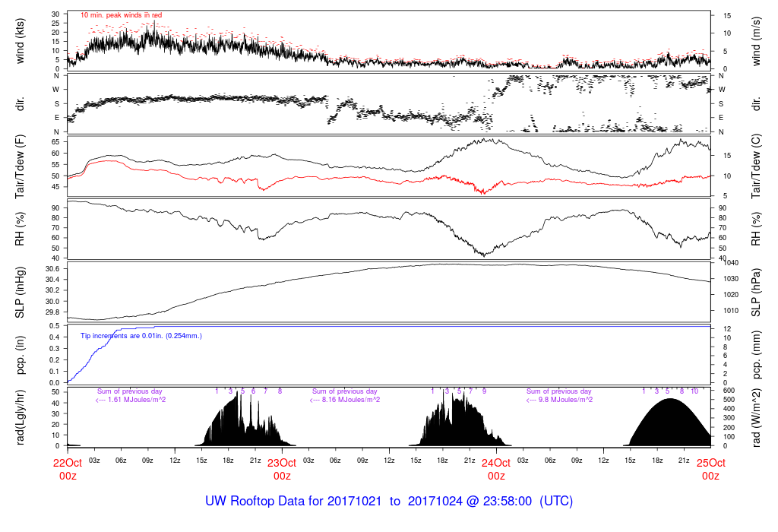778x532 pixels.
Task: Click the 'wind (kts)' axis label
Action: pyautogui.click(x=21, y=41)
